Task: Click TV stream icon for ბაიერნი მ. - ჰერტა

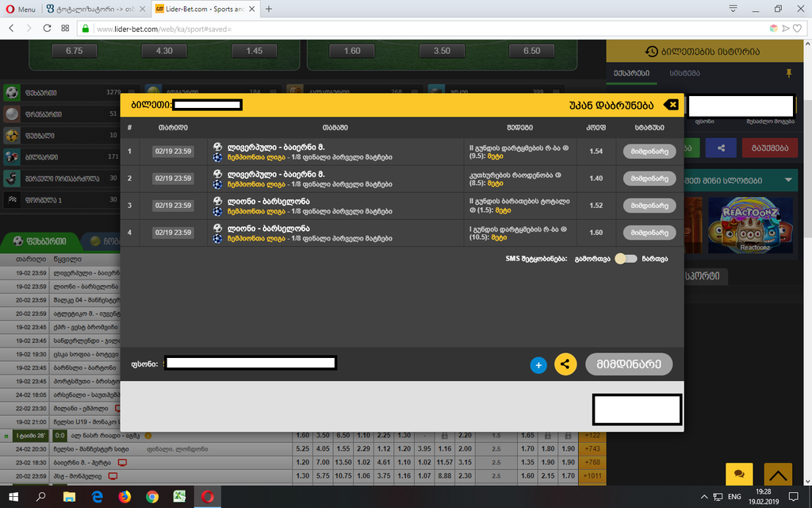Action: pos(122,463)
